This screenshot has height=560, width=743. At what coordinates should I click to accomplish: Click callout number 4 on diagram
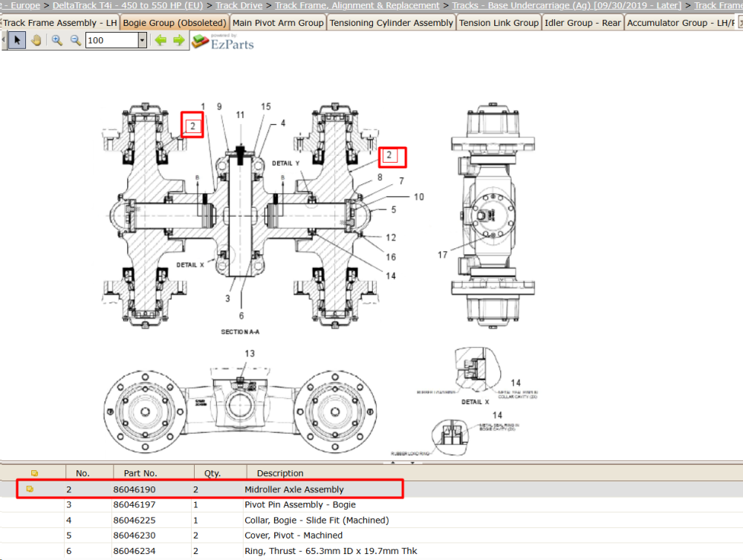(283, 123)
